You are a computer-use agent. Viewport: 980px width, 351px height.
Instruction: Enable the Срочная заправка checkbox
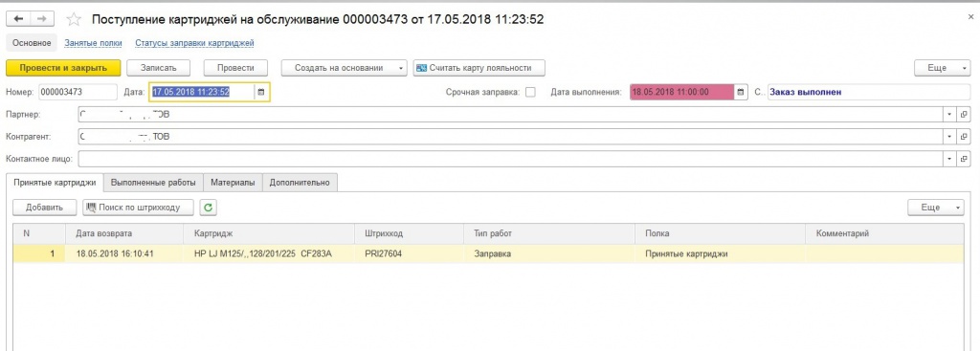tap(530, 92)
